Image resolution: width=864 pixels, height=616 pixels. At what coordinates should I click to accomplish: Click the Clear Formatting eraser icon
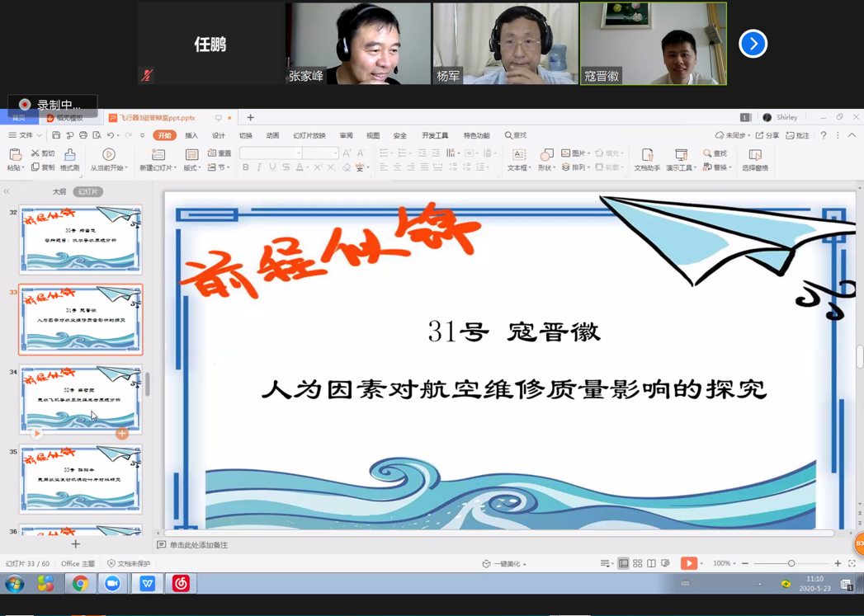(x=346, y=167)
